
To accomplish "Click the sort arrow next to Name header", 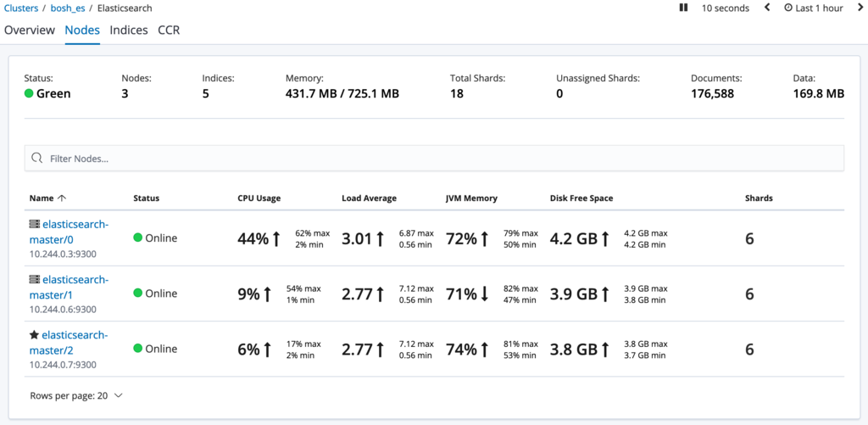I will [x=61, y=198].
